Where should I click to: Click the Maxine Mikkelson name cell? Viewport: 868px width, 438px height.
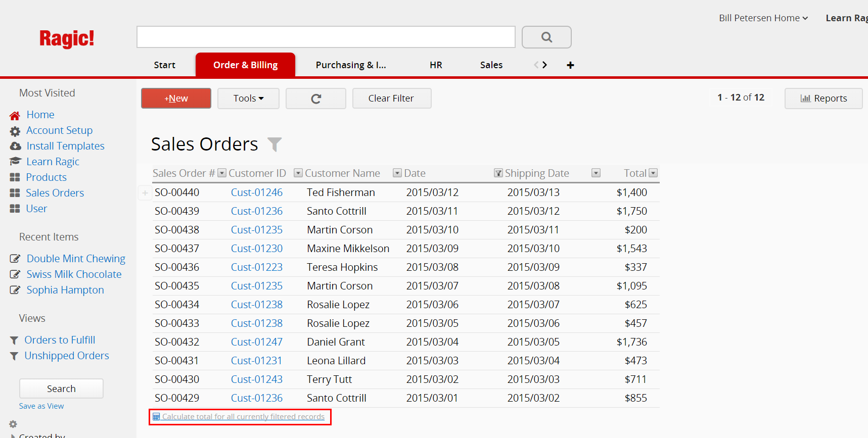click(x=348, y=249)
